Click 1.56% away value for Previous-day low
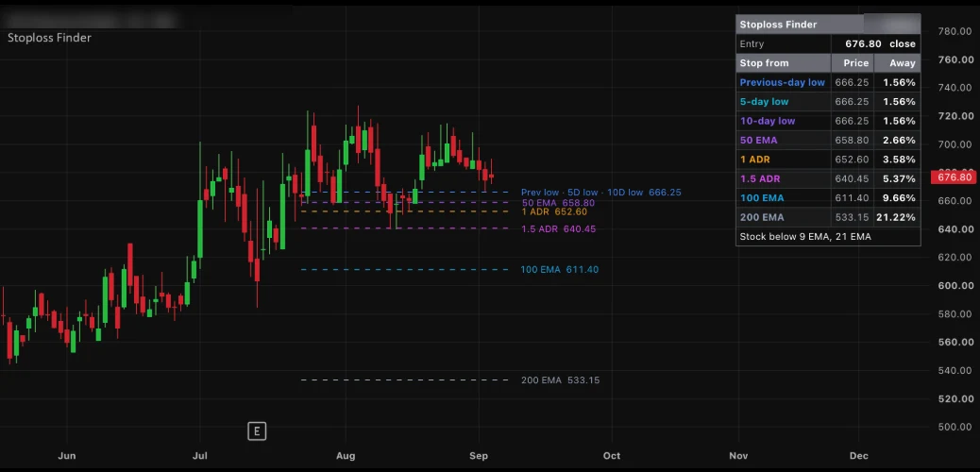This screenshot has width=980, height=472. tap(900, 82)
